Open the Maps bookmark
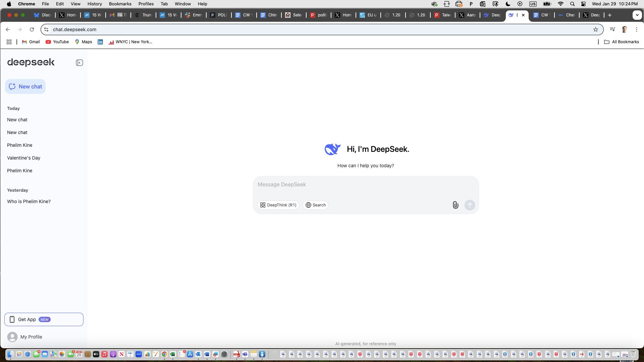Viewport: 644px width, 362px height. 84,42
